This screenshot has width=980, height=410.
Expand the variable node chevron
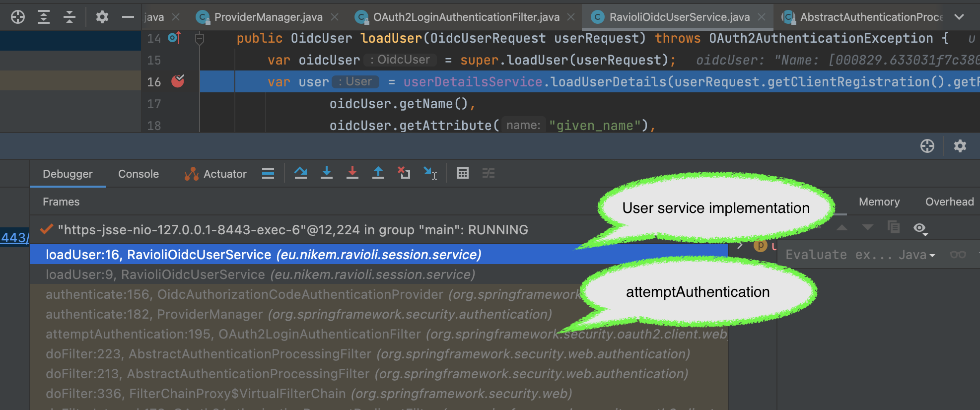click(x=740, y=245)
